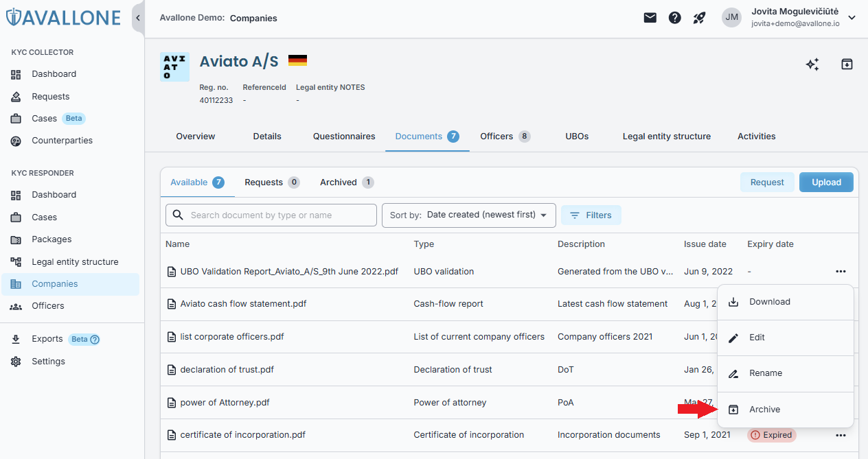Switch to UBOs tab

577,137
